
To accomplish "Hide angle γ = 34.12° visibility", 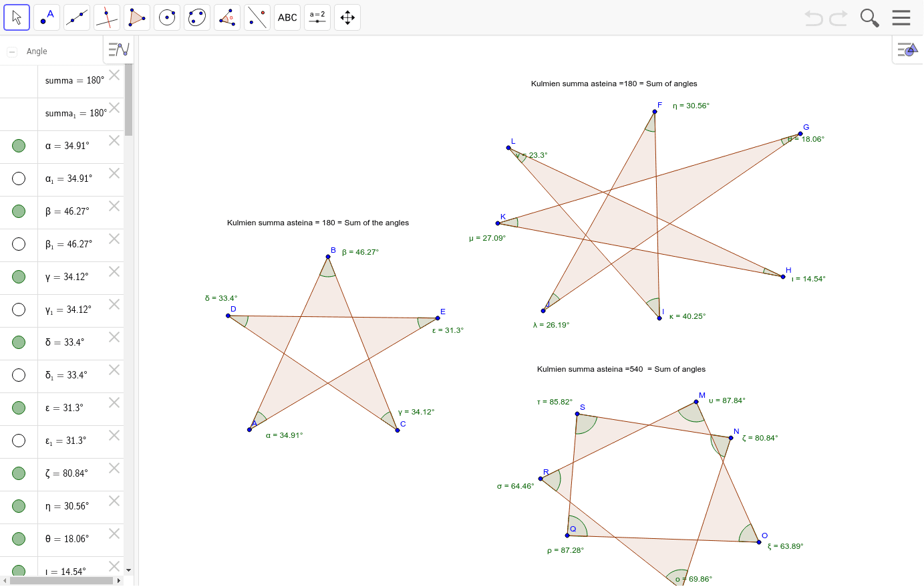I will 19,277.
